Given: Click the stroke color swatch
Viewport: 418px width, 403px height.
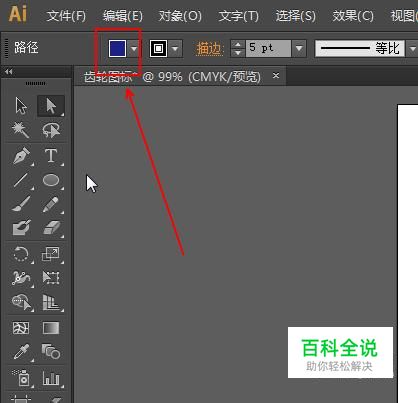Looking at the screenshot, I should coord(158,49).
